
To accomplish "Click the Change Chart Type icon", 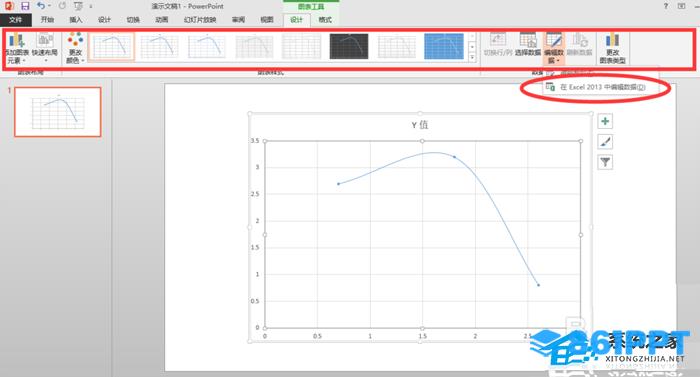I will [612, 40].
